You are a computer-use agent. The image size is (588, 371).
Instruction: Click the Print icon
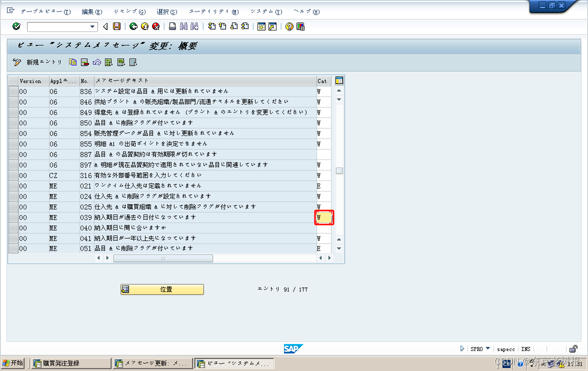(172, 26)
